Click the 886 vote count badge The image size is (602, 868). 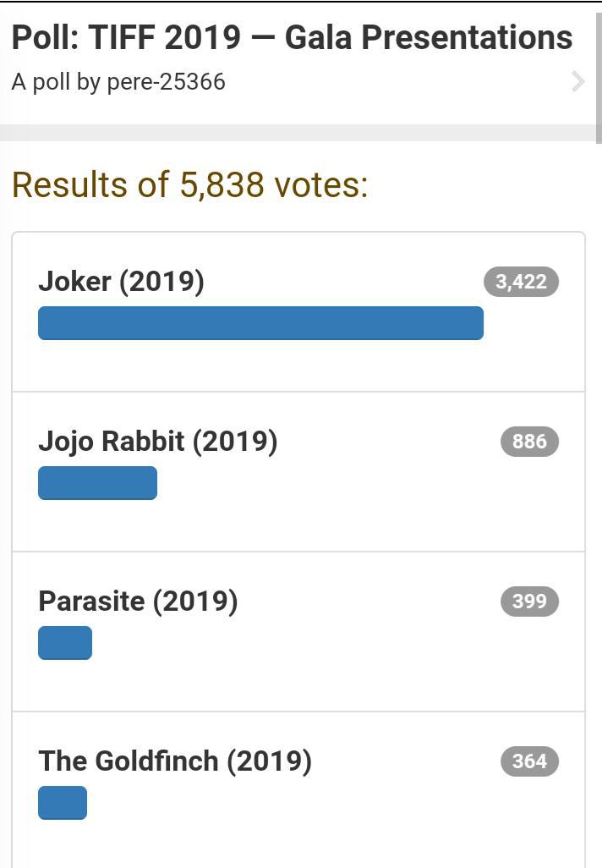tap(529, 442)
